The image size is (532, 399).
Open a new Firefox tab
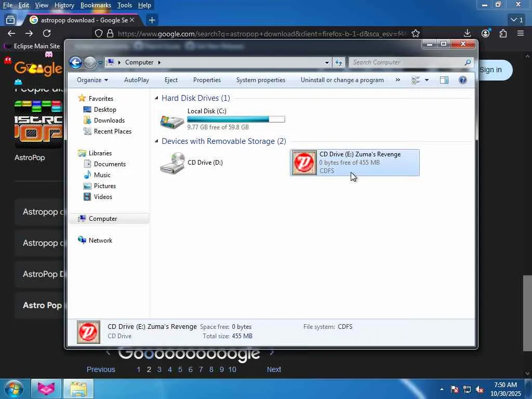click(x=152, y=20)
